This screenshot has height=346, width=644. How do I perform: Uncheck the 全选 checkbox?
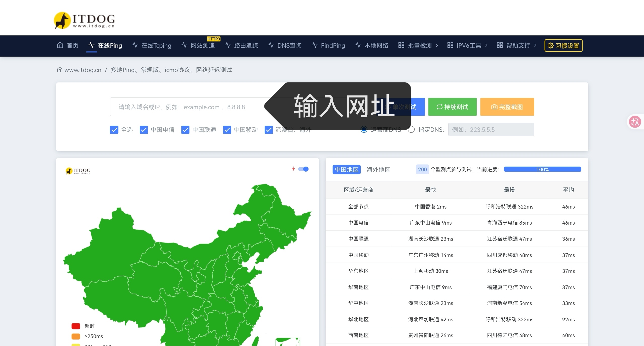click(114, 130)
